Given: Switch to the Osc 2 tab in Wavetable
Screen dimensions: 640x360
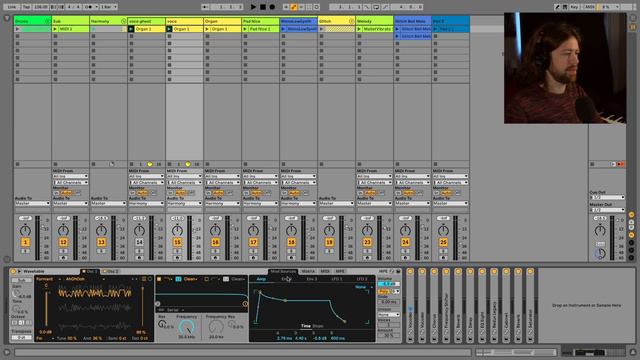Looking at the screenshot, I should (110, 271).
